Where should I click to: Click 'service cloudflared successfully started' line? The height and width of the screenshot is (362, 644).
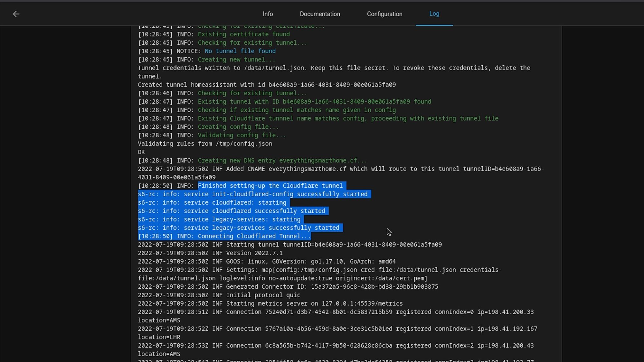click(232, 211)
